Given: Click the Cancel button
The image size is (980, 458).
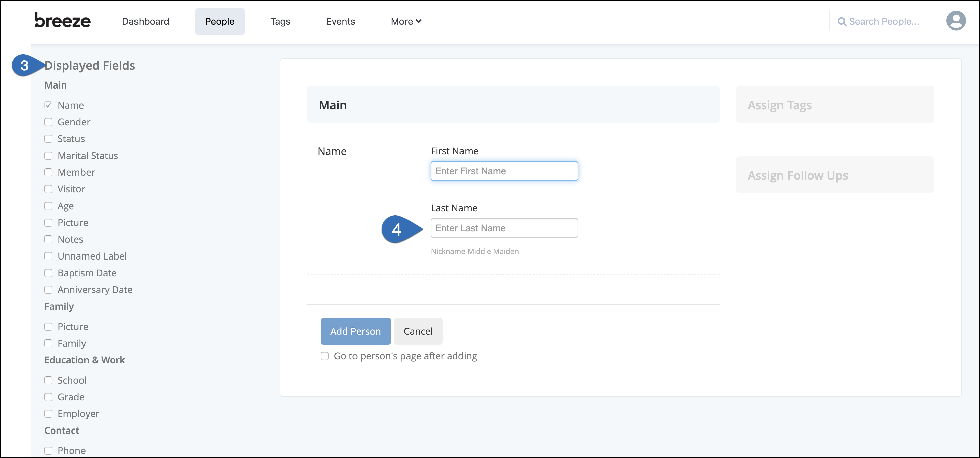Looking at the screenshot, I should click(x=418, y=331).
